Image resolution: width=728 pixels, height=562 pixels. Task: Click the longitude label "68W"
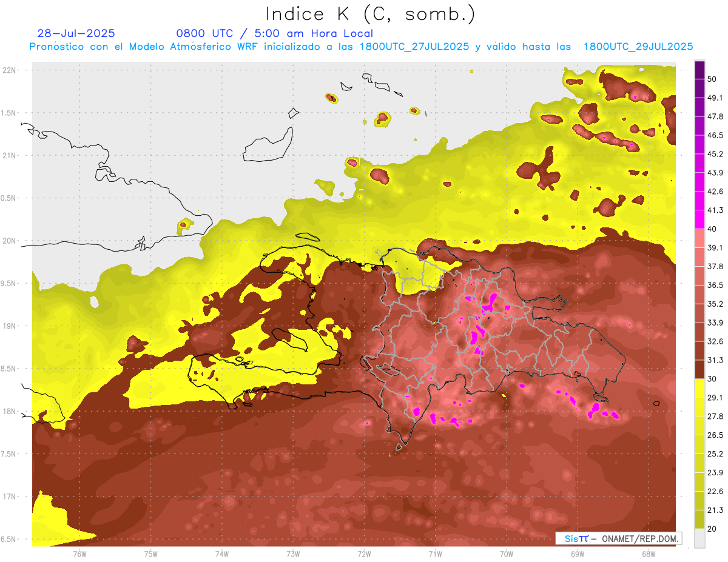[x=648, y=554]
